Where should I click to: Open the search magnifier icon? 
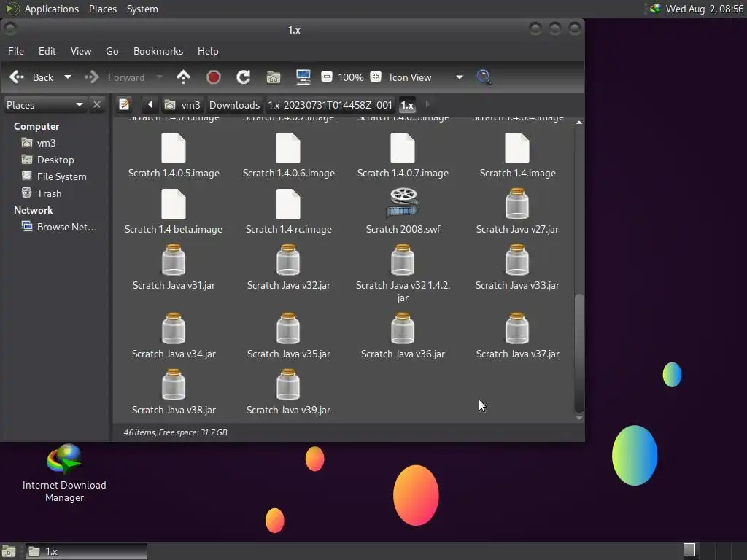pos(484,77)
